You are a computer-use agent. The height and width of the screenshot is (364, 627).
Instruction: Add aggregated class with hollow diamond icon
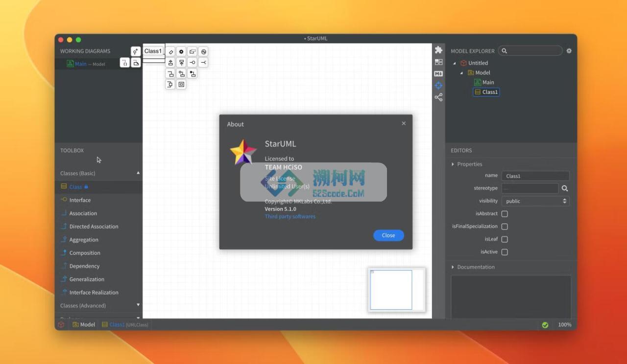click(181, 74)
